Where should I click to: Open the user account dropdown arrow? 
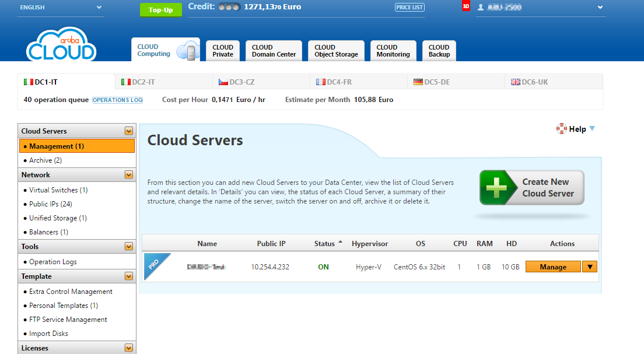600,8
